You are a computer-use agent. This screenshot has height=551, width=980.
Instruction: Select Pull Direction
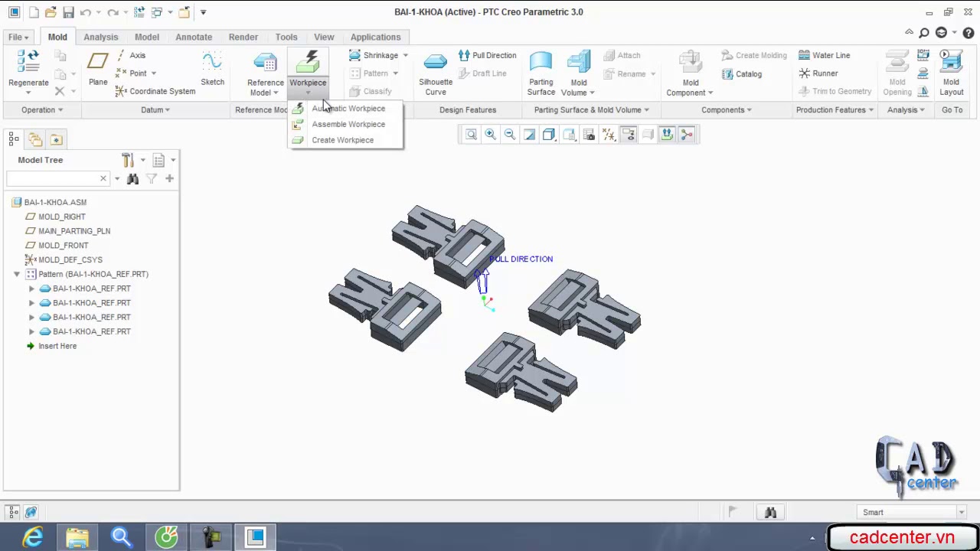[488, 55]
